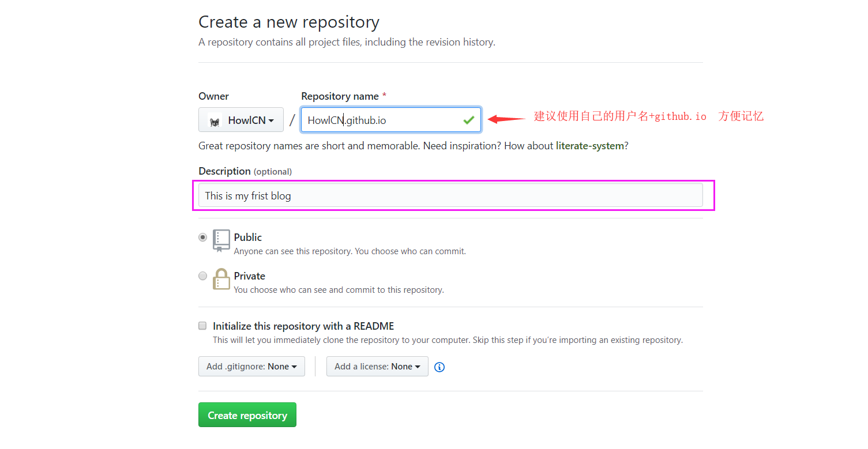Screen dimensions: 868x449
Task: Click the Owner label
Action: click(x=213, y=96)
